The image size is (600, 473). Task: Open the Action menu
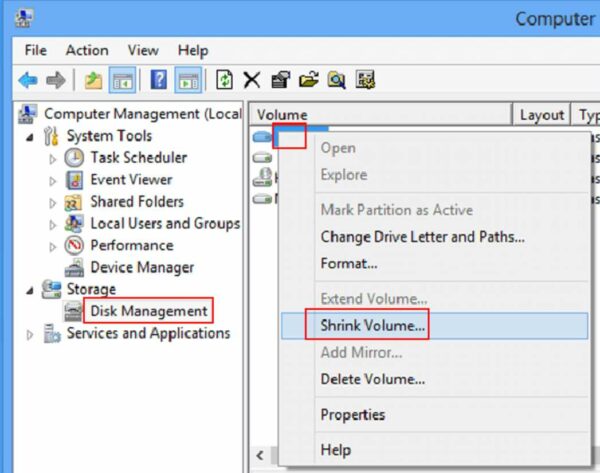87,50
